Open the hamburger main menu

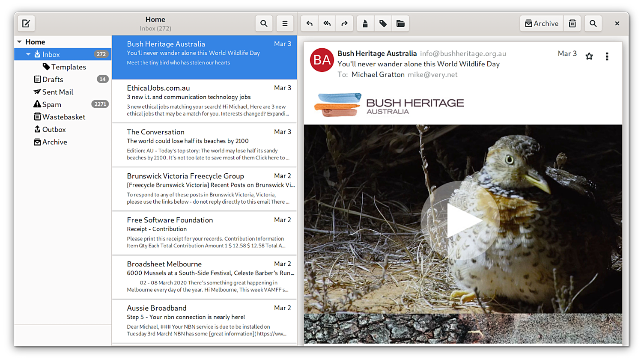pos(285,24)
